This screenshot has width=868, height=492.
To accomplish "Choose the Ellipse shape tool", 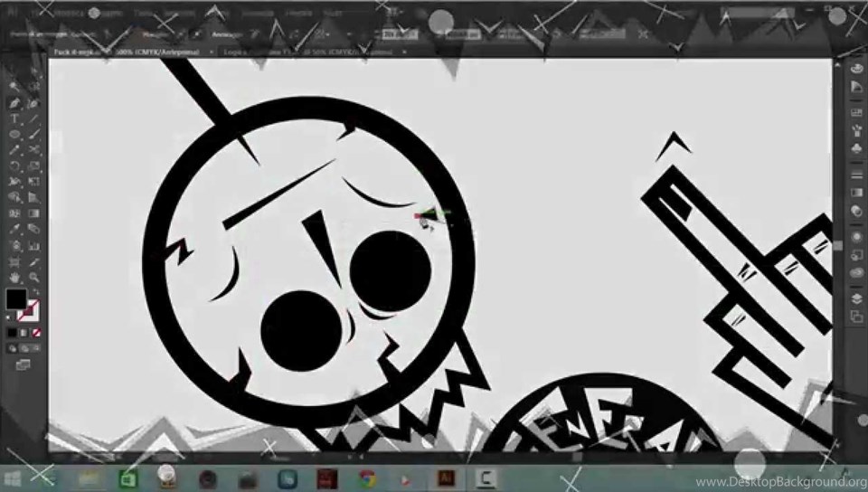I will [x=14, y=135].
